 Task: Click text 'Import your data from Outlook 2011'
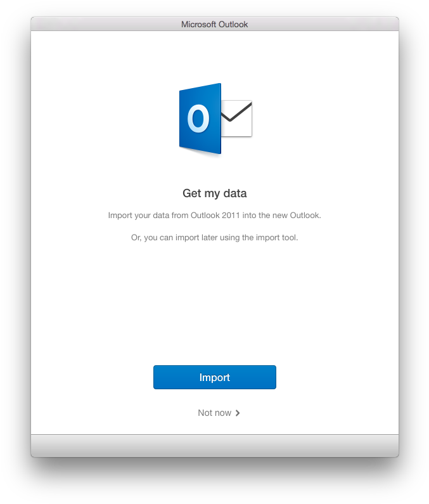click(174, 216)
